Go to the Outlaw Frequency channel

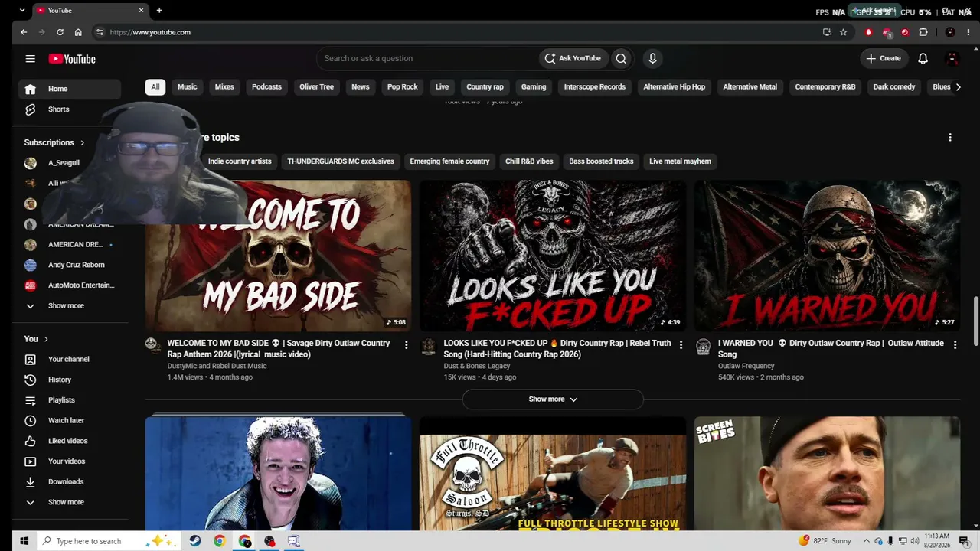coord(746,366)
